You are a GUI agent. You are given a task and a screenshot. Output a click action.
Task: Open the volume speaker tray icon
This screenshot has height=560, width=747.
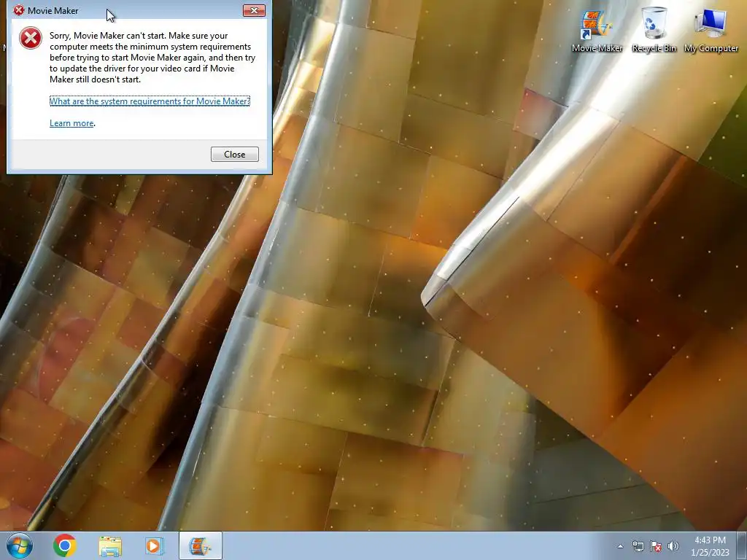(673, 546)
